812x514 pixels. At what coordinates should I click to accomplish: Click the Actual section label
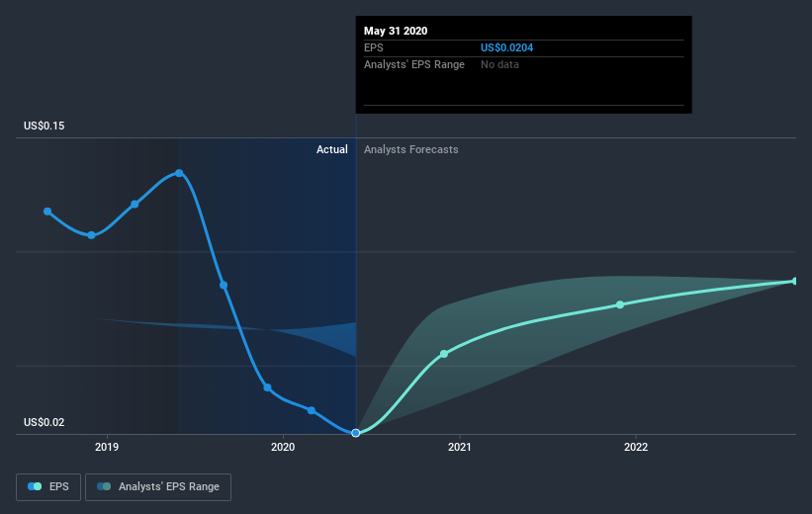[332, 149]
